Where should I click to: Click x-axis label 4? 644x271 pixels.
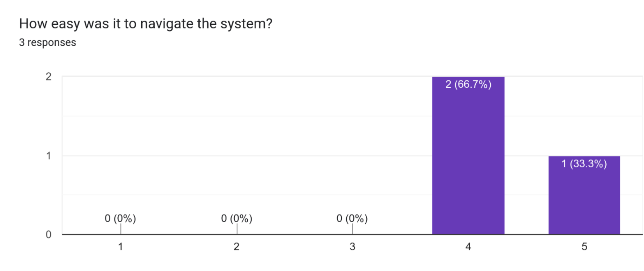(x=468, y=247)
